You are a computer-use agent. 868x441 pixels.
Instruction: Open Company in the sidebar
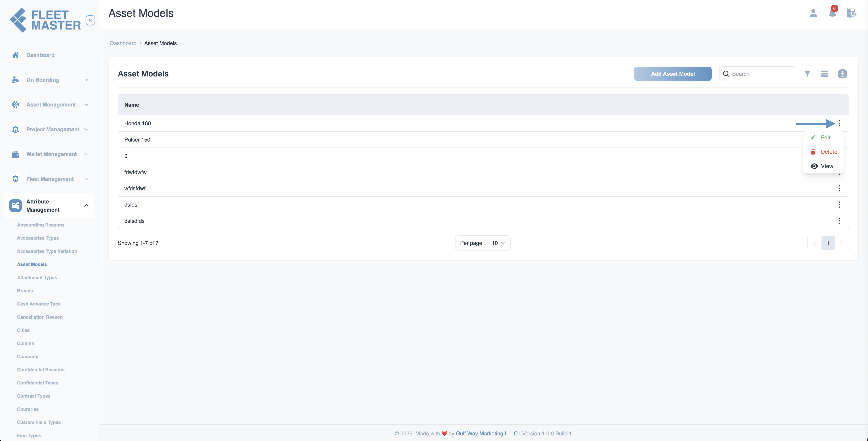tap(28, 357)
